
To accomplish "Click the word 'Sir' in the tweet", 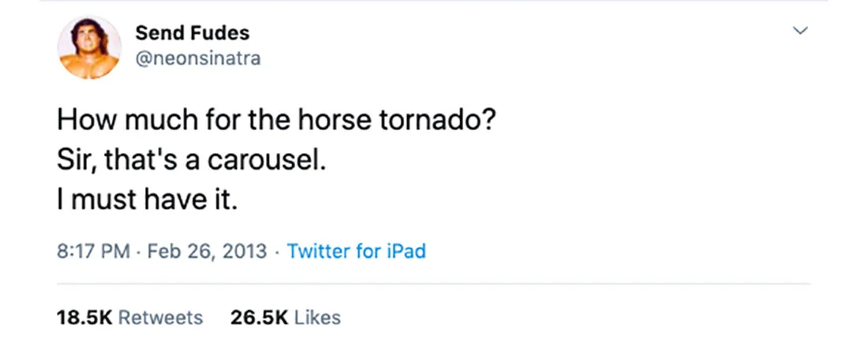I will point(73,160).
